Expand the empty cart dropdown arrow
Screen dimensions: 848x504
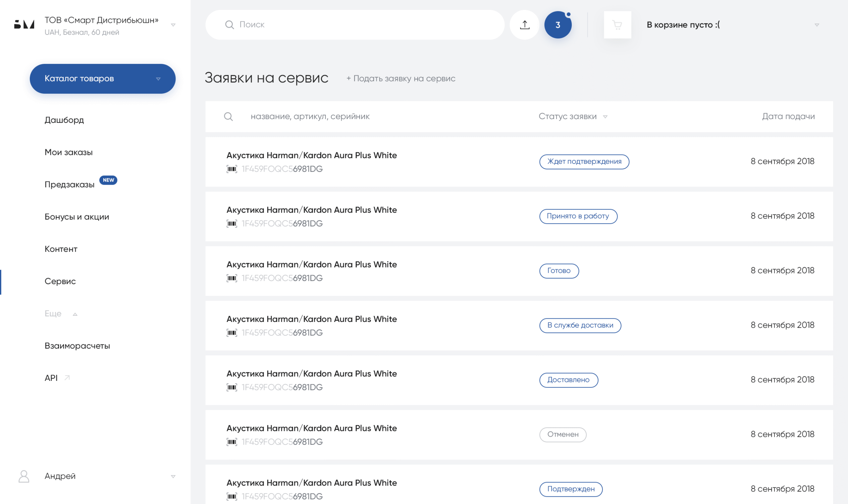point(817,25)
